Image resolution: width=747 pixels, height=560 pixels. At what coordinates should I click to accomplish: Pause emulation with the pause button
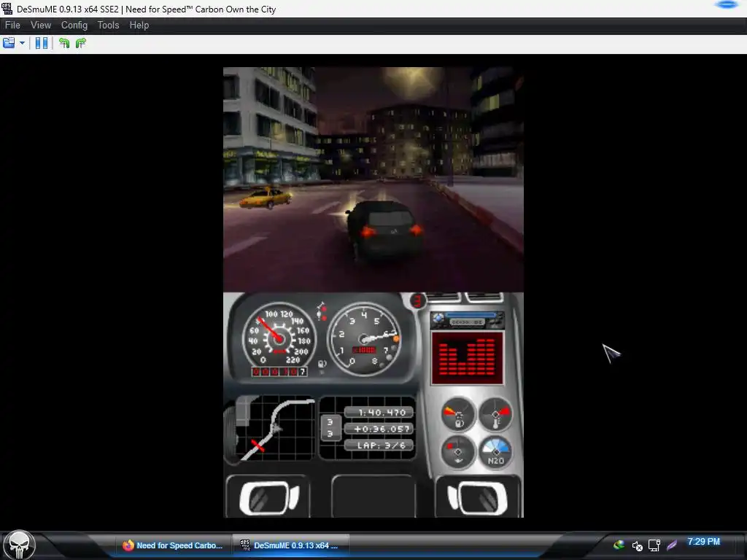pyautogui.click(x=42, y=43)
